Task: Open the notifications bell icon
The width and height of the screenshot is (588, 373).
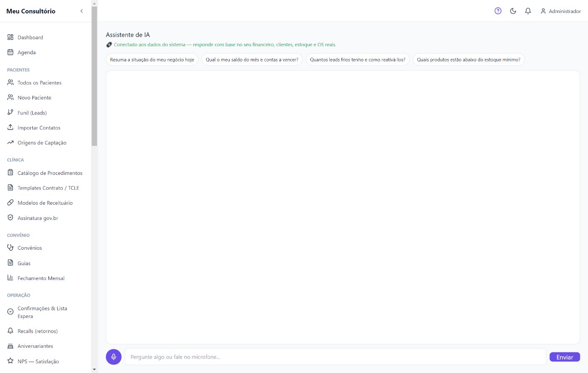Action: point(528,11)
